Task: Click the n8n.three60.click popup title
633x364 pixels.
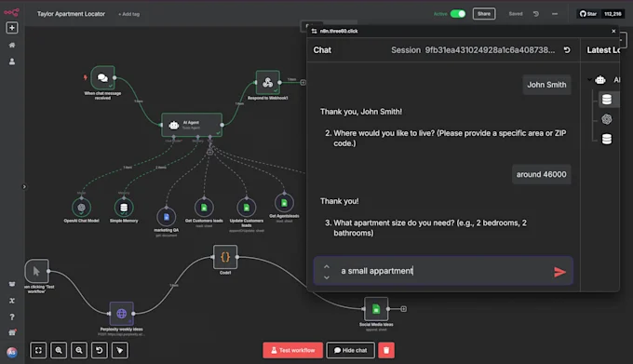Action: 339,31
